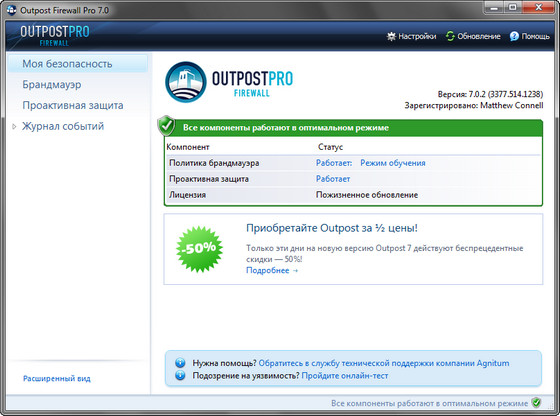The width and height of the screenshot is (560, 416).
Task: Click the green -50% discount badge
Action: [x=199, y=249]
